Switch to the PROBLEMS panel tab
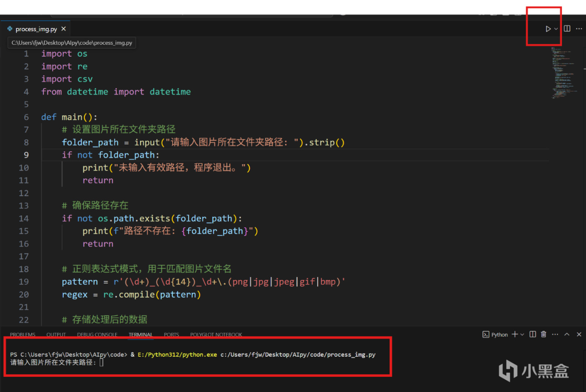 22,334
